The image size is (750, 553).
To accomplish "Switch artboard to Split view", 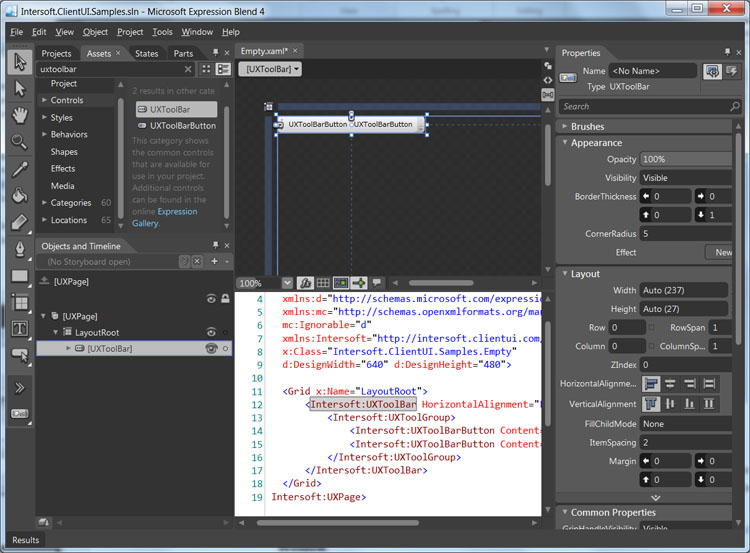I will pos(548,94).
